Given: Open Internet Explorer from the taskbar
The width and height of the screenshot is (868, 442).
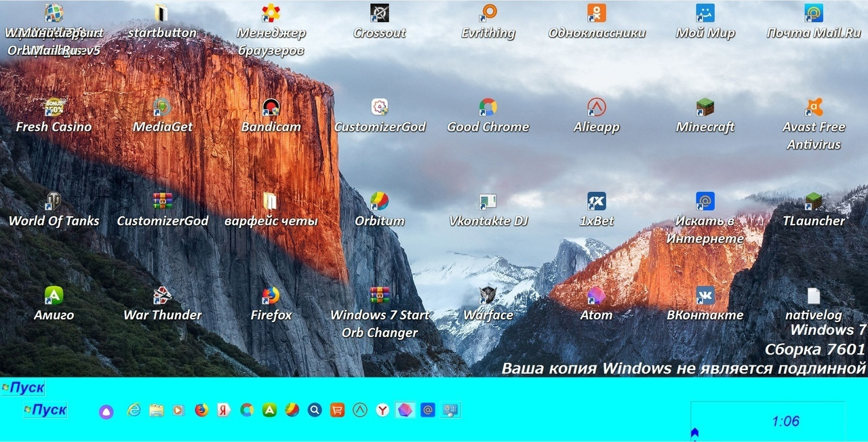Looking at the screenshot, I should click(134, 410).
